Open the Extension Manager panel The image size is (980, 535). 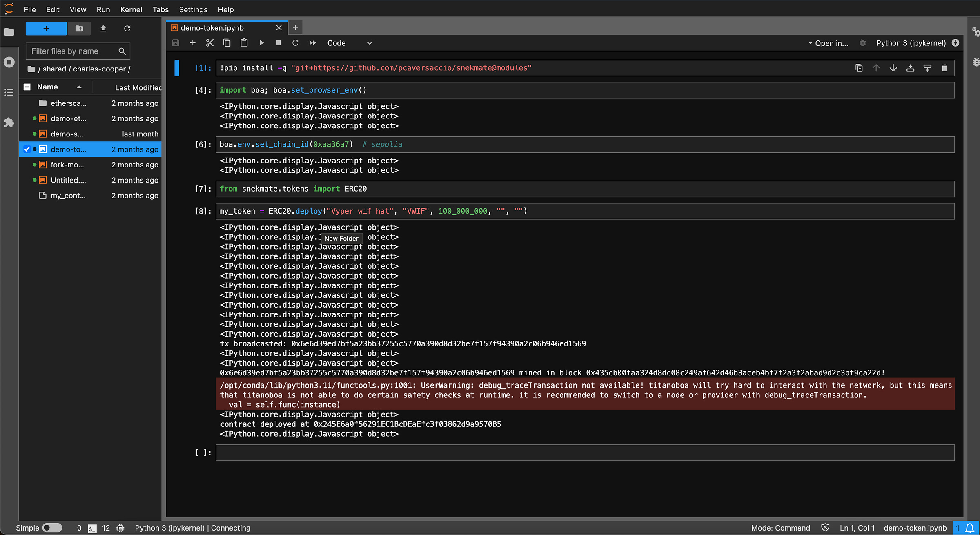(x=9, y=123)
